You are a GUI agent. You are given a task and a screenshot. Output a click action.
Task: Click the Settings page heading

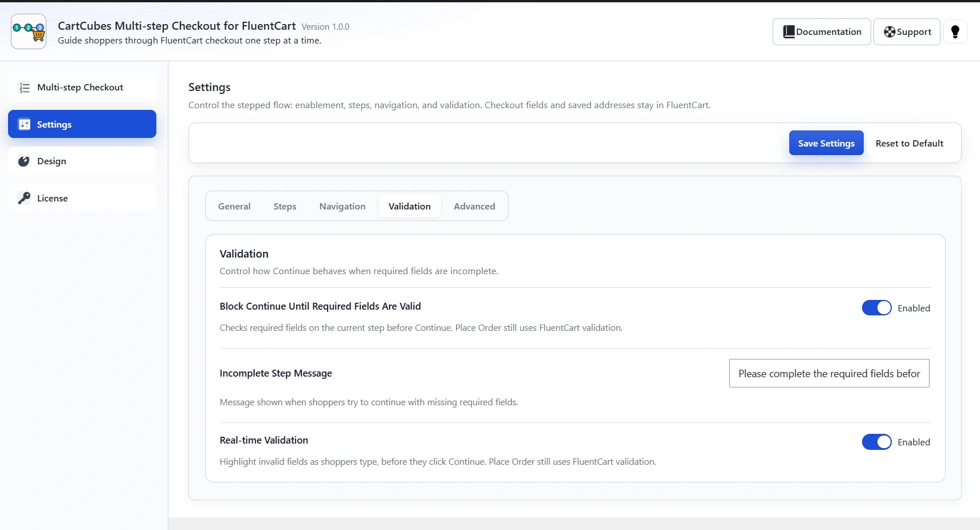coord(210,87)
